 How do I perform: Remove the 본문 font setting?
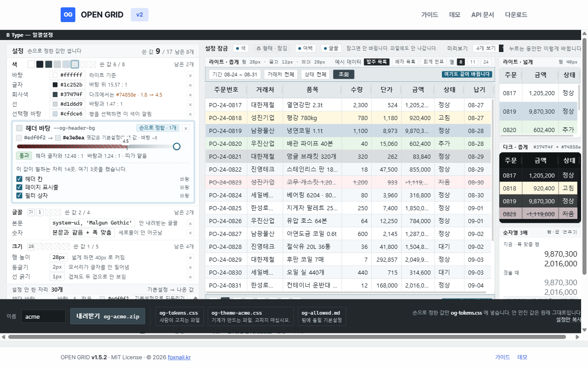[190, 224]
